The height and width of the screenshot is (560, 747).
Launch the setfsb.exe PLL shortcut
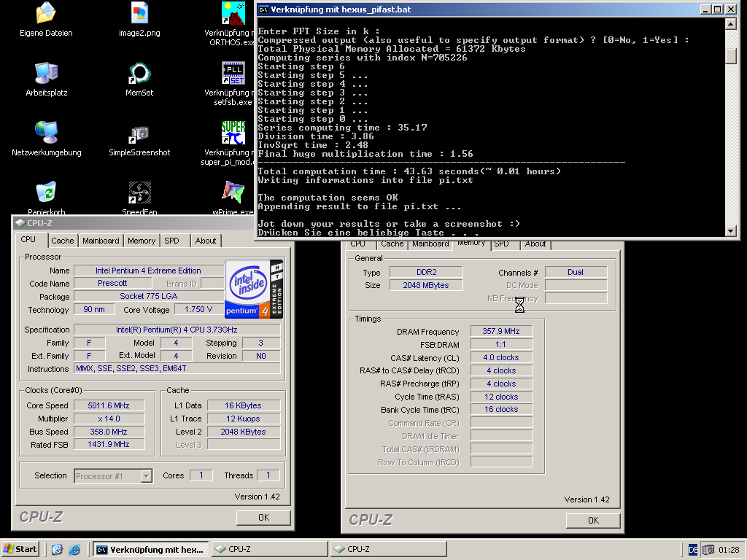[233, 73]
